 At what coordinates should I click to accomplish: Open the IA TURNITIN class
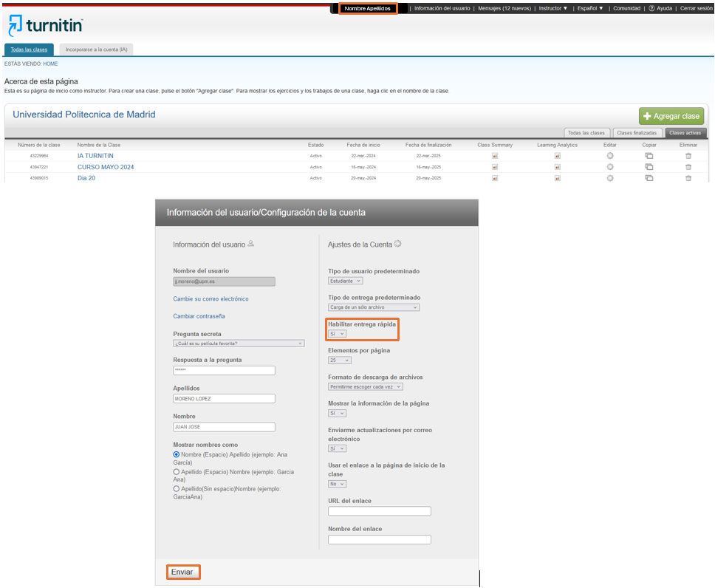pos(95,156)
